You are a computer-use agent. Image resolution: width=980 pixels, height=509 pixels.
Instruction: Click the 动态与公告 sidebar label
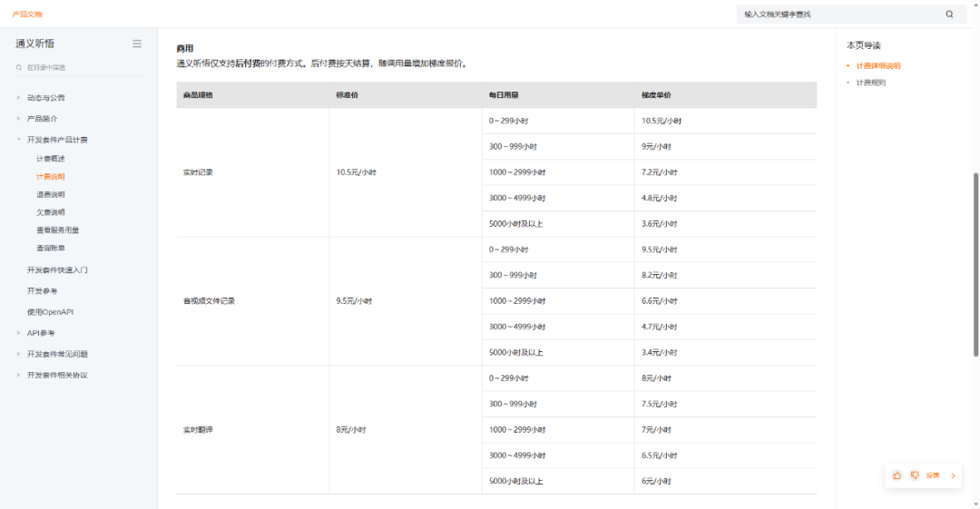tap(45, 98)
